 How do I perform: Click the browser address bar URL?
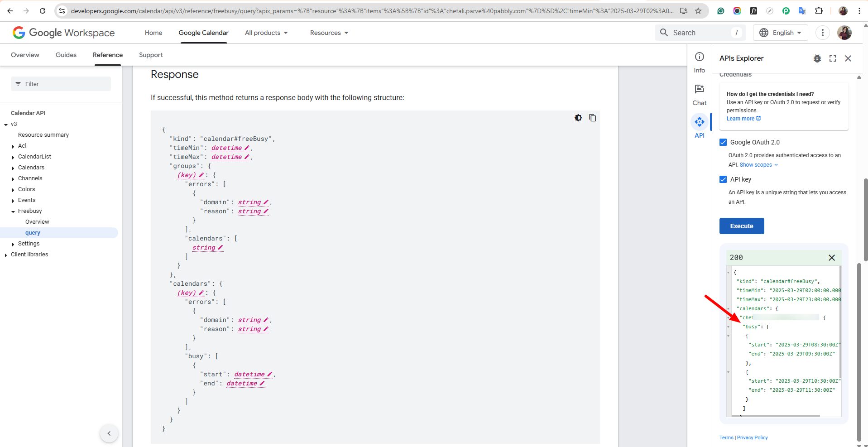(372, 11)
